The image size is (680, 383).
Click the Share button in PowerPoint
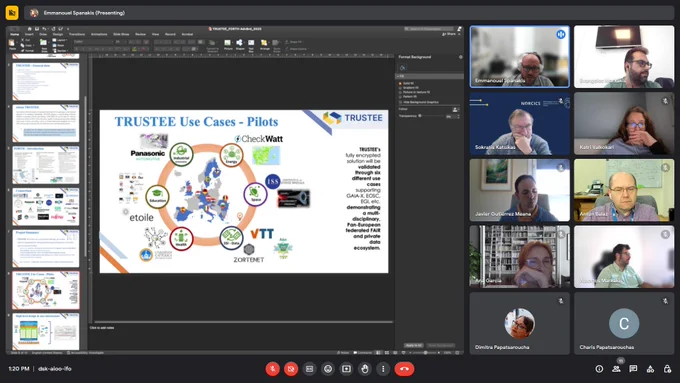click(449, 34)
